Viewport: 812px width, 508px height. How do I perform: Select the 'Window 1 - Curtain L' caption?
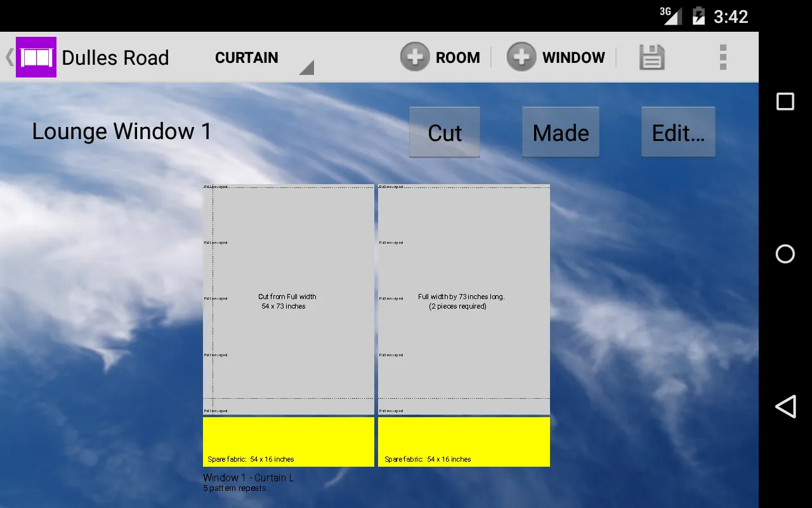click(249, 478)
